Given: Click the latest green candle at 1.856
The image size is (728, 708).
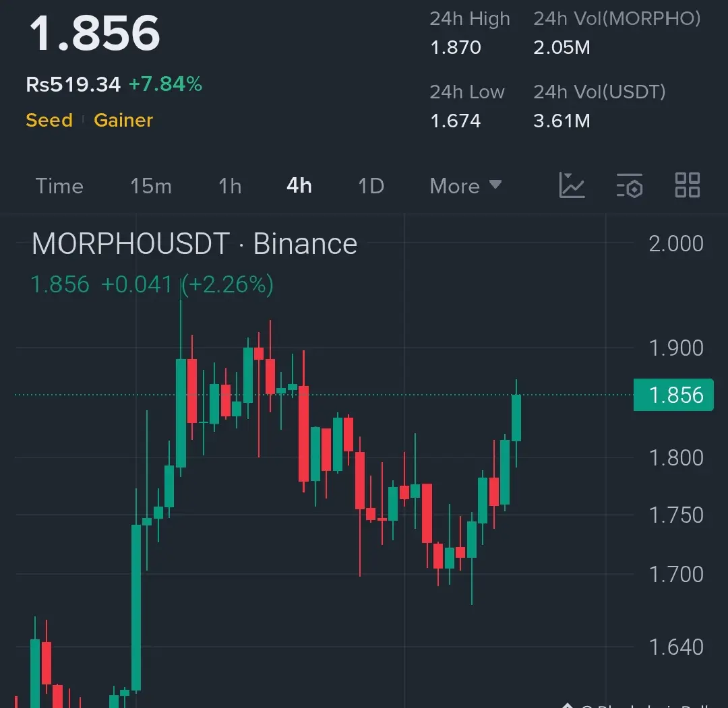Looking at the screenshot, I should coord(516,418).
